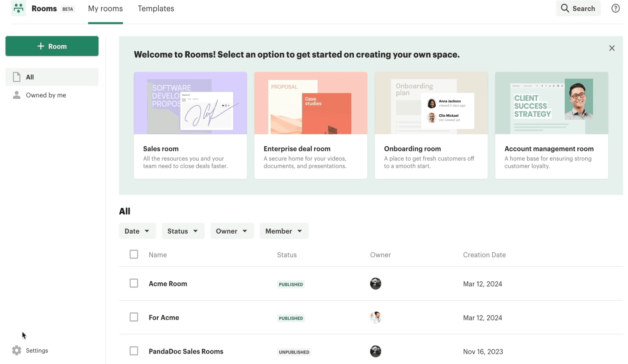
Task: Switch to the Templates tab
Action: tap(156, 8)
